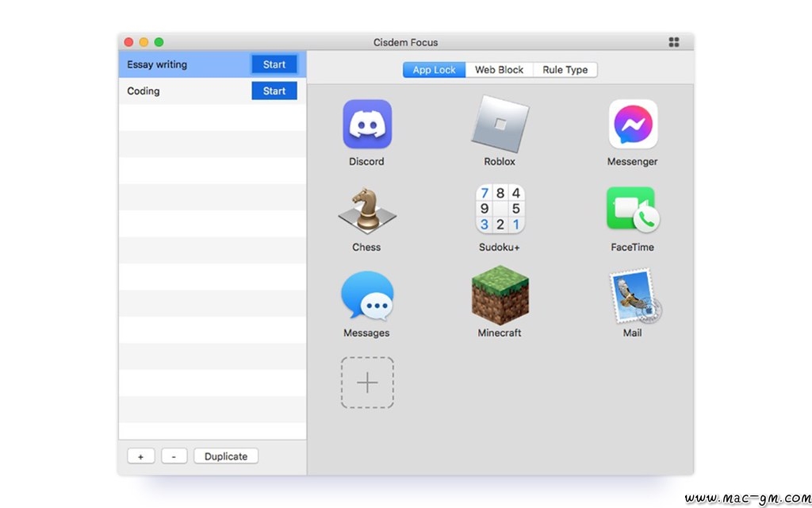Minimize the window with yellow button
This screenshot has width=812, height=508.
coord(144,42)
